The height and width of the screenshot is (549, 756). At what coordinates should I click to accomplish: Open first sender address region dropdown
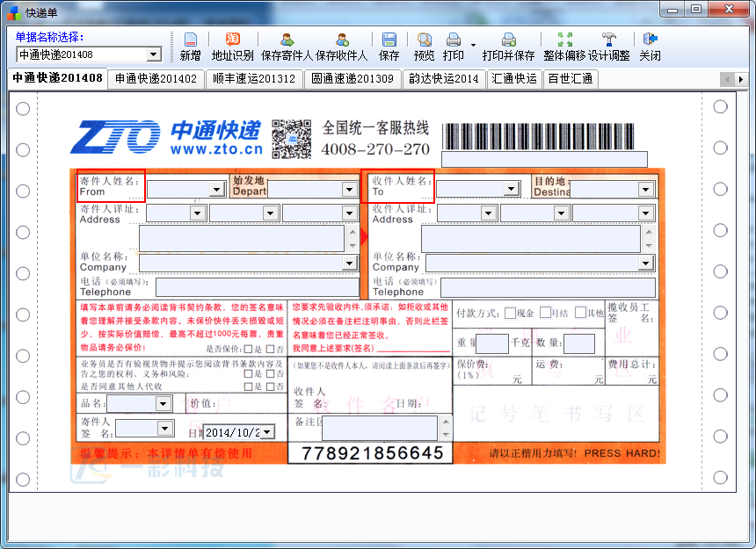(x=198, y=213)
